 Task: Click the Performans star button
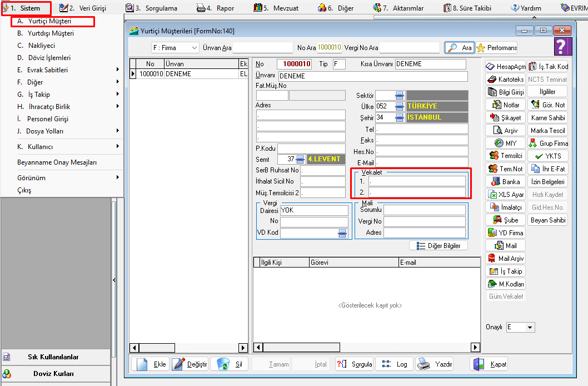pyautogui.click(x=496, y=48)
